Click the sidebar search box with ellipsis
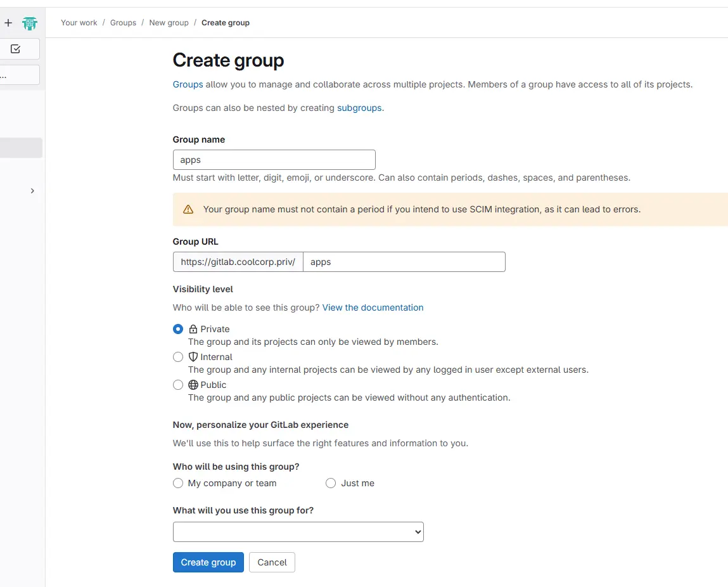The height and width of the screenshot is (587, 728). tap(20, 75)
